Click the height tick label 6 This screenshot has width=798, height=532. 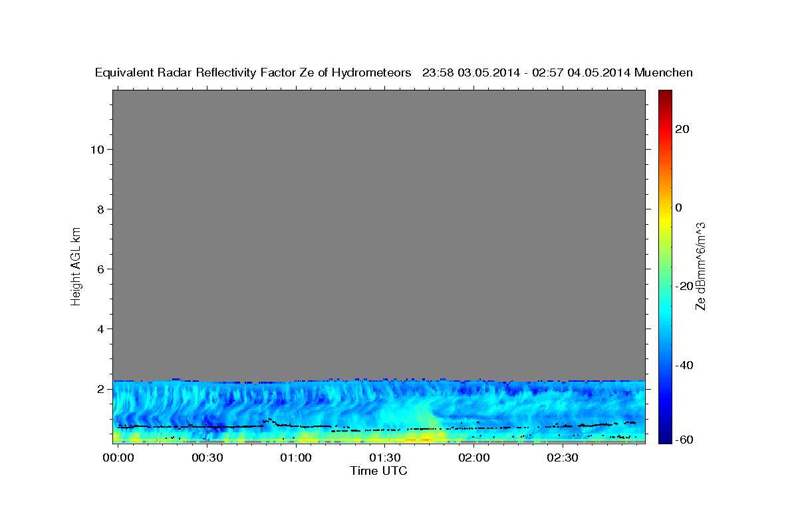tap(101, 269)
